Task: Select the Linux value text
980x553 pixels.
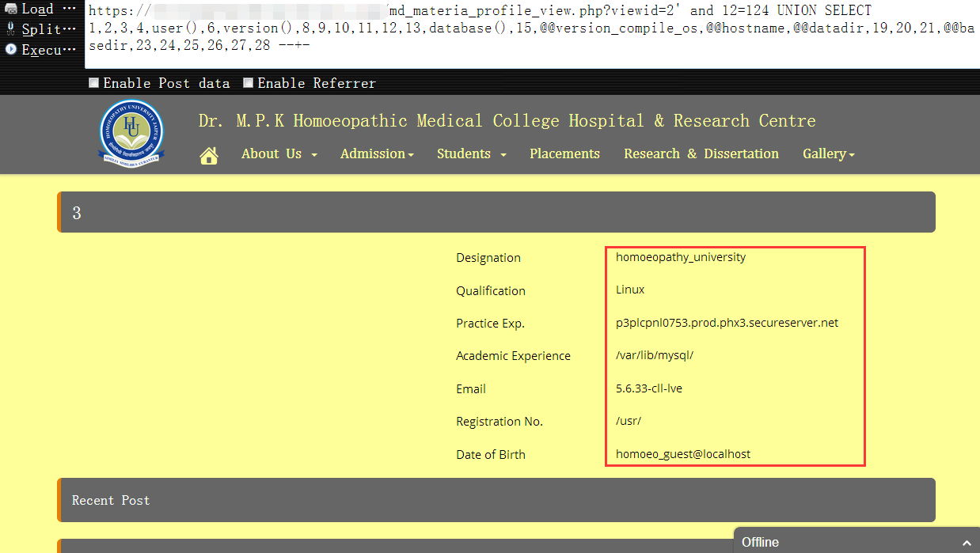Action: click(630, 290)
